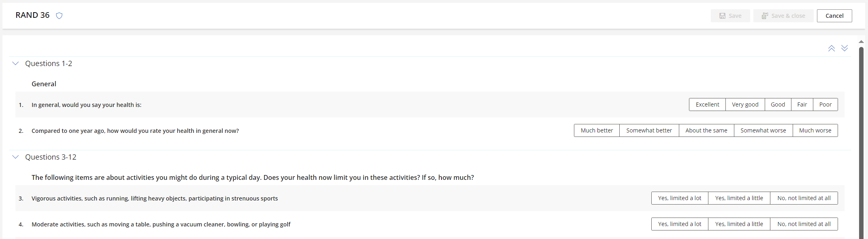Select Much better compared to last year

pos(597,130)
